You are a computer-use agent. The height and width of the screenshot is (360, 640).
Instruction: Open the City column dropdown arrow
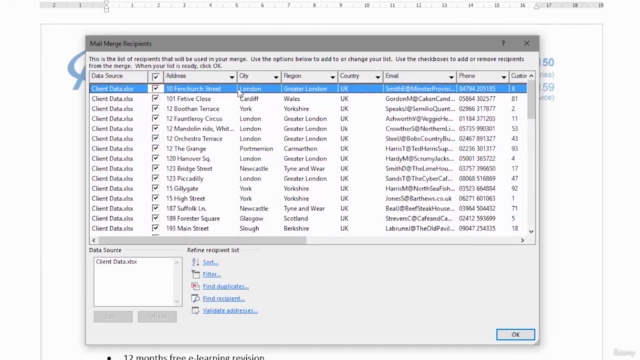(x=276, y=77)
